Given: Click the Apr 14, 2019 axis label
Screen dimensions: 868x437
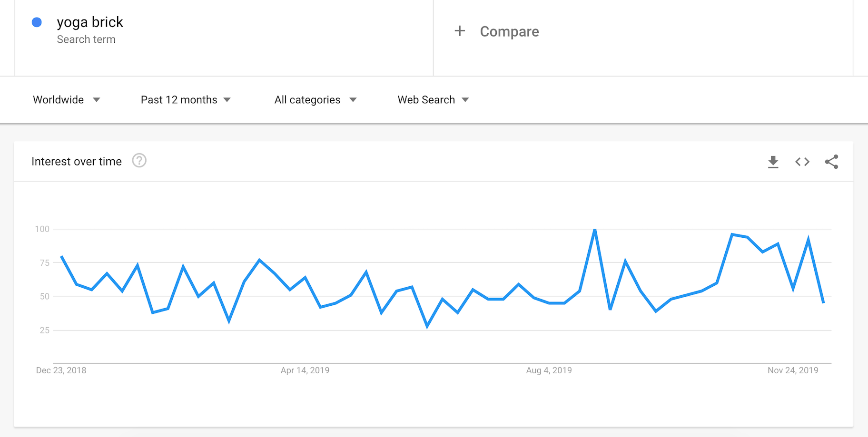Looking at the screenshot, I should pyautogui.click(x=305, y=370).
